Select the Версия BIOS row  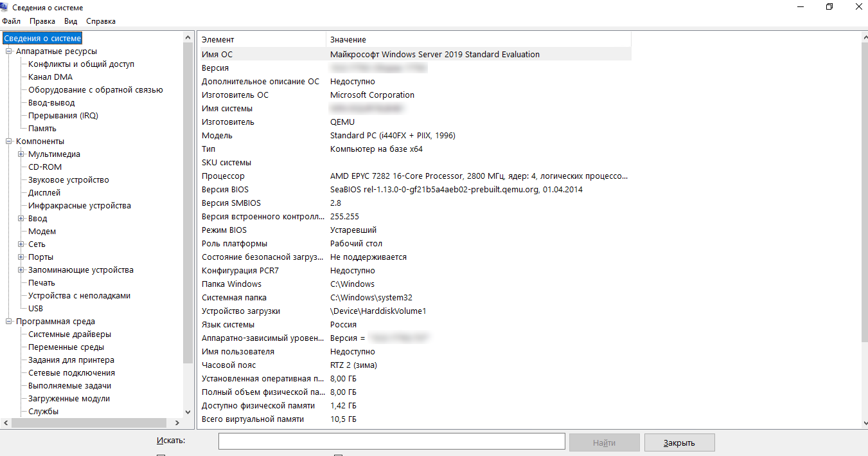click(x=414, y=190)
